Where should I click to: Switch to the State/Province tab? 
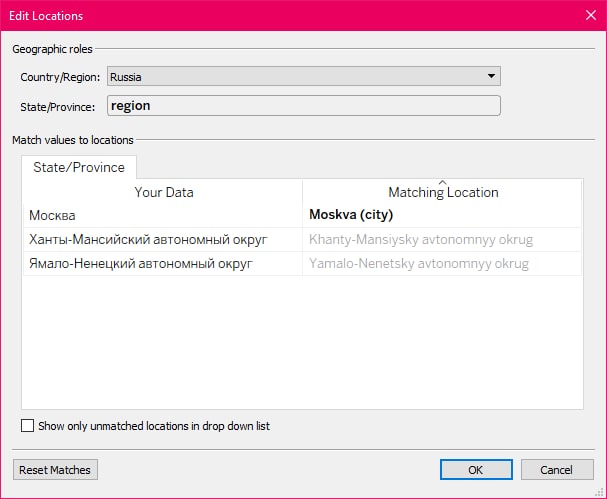point(79,167)
